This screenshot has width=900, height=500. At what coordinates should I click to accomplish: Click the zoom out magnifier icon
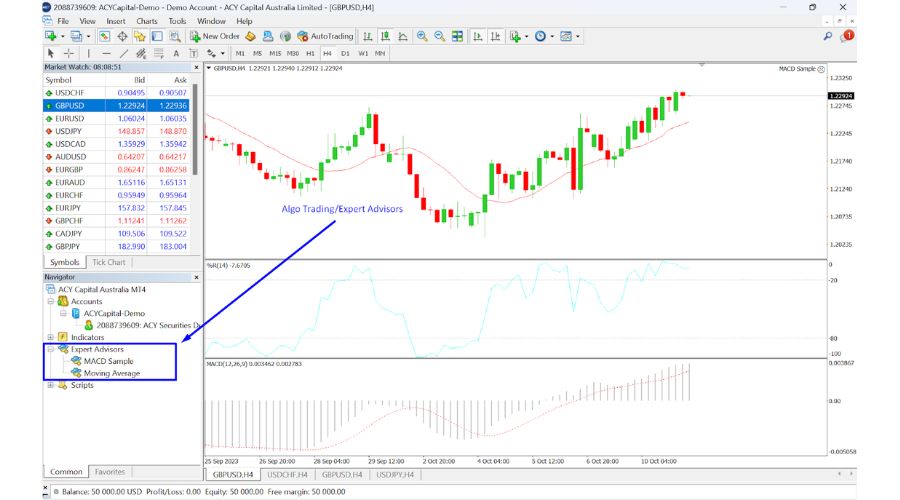click(x=438, y=36)
